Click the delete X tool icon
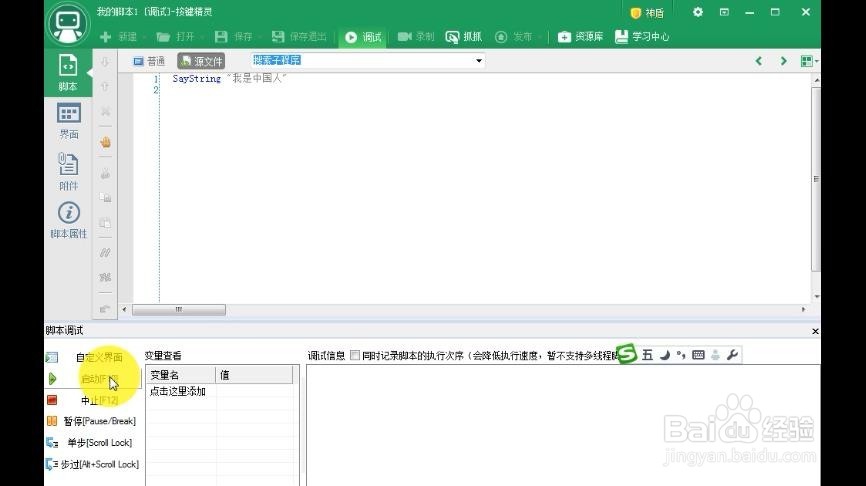This screenshot has width=866, height=486. click(x=105, y=112)
